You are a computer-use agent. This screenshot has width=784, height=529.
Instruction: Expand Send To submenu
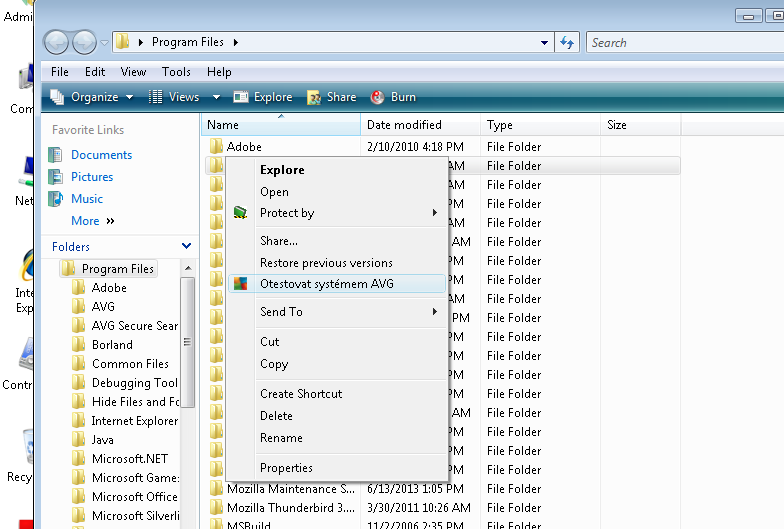click(336, 312)
